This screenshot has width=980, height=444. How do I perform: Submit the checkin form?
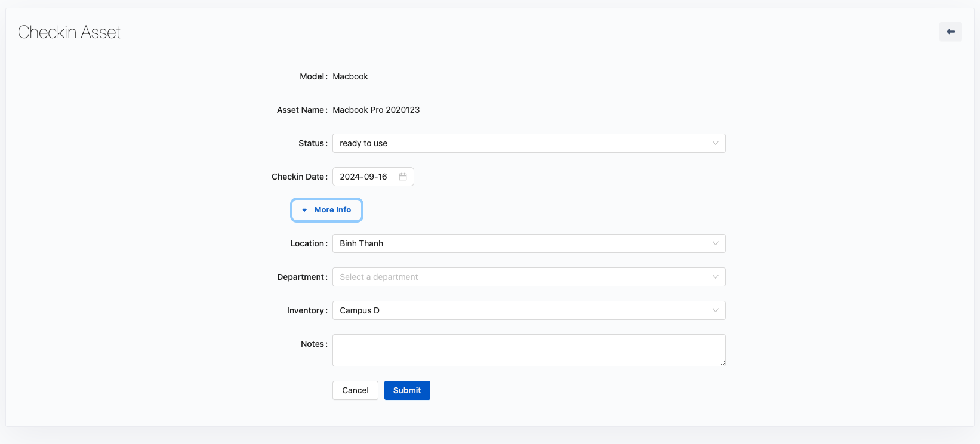click(407, 390)
